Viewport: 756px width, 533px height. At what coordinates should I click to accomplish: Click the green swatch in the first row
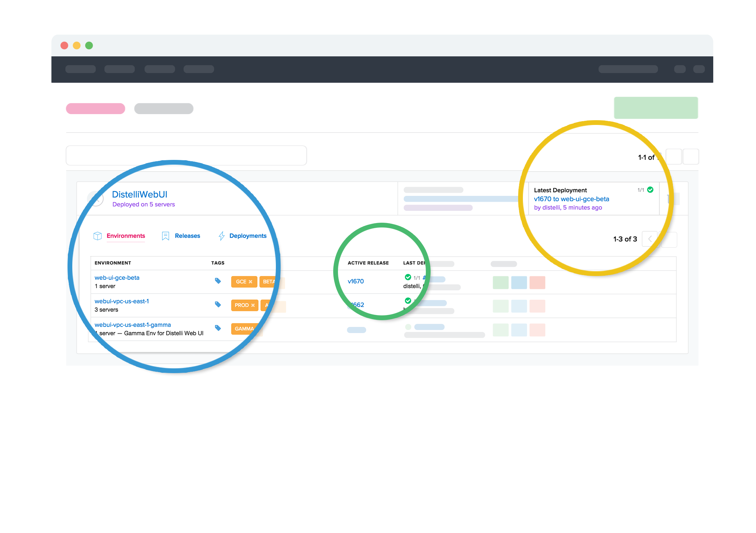click(x=500, y=282)
